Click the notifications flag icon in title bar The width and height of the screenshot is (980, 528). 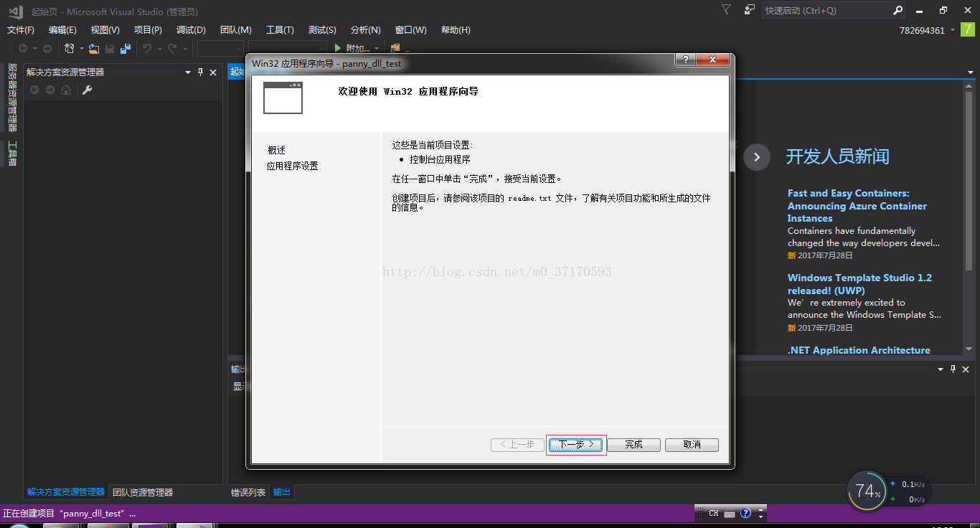tap(727, 10)
